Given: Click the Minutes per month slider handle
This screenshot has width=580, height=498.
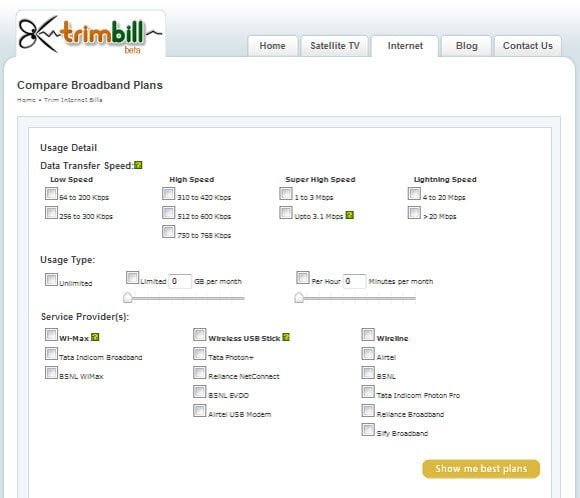Looking at the screenshot, I should [299, 297].
